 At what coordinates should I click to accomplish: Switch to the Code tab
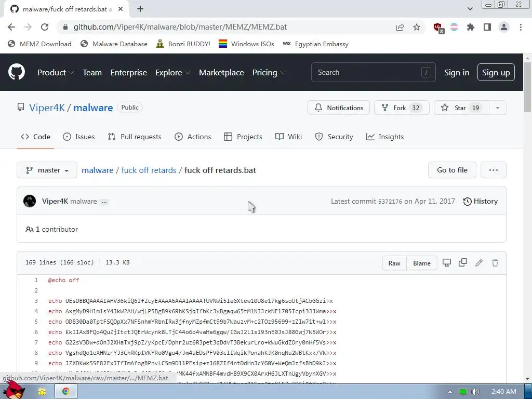click(35, 137)
